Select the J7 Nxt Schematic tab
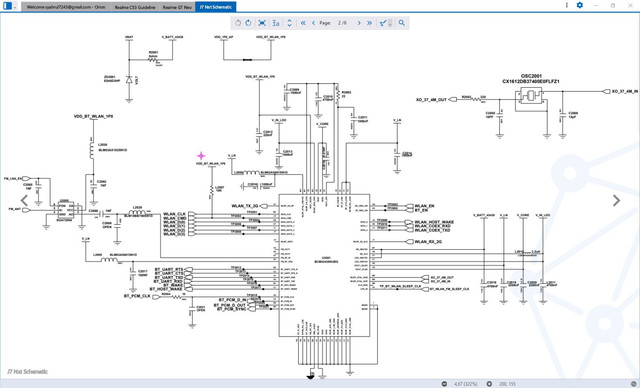 click(216, 7)
